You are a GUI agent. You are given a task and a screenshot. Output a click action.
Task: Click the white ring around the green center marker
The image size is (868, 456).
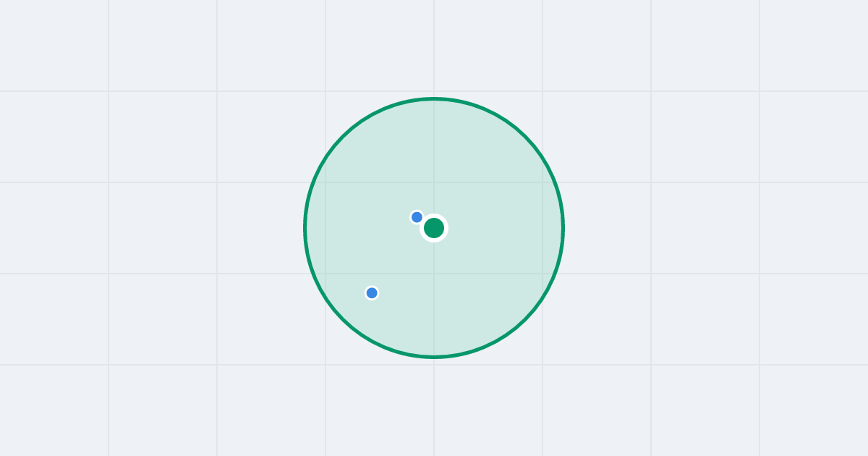coord(434,216)
